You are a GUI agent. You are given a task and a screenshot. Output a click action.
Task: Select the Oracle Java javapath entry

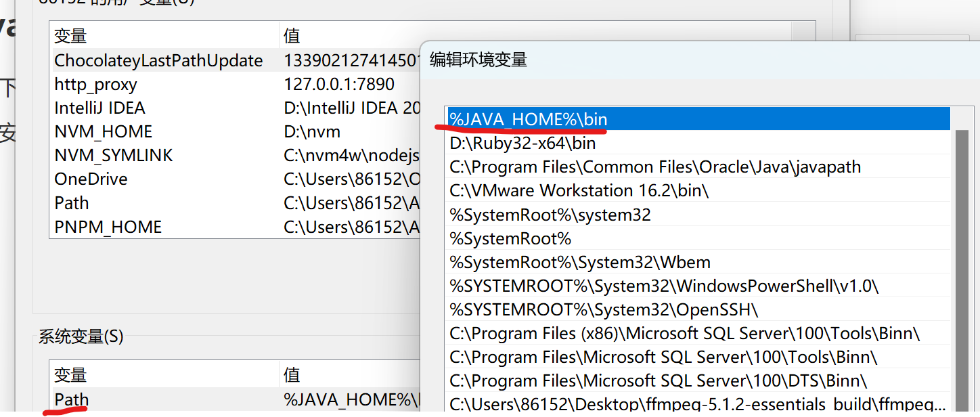tap(654, 167)
